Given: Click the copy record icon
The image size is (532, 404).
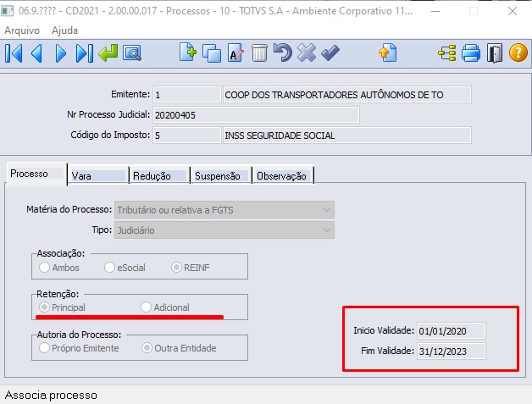Looking at the screenshot, I should (212, 53).
